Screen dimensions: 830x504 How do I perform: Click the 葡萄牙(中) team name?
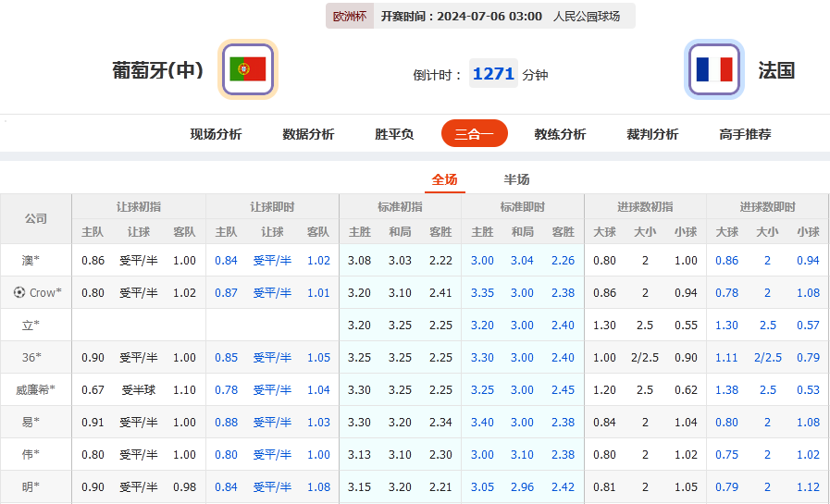pyautogui.click(x=157, y=70)
